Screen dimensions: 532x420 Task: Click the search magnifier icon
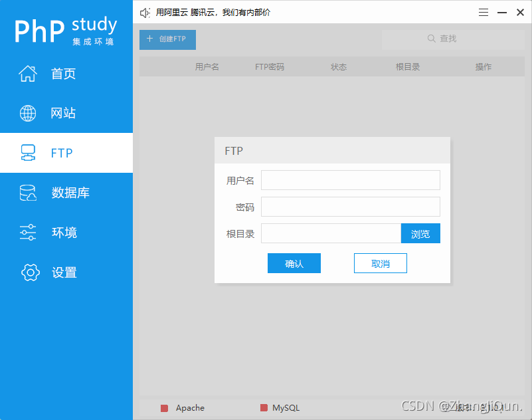[432, 39]
